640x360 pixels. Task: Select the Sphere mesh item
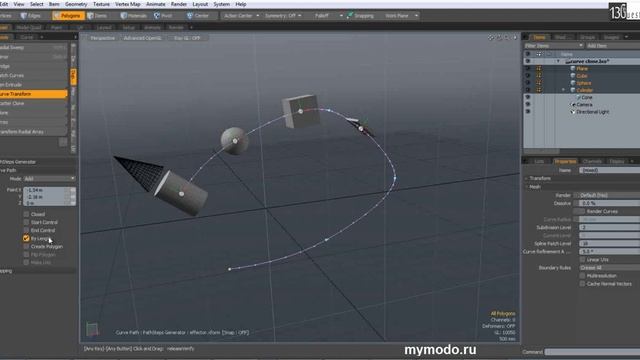pyautogui.click(x=584, y=83)
